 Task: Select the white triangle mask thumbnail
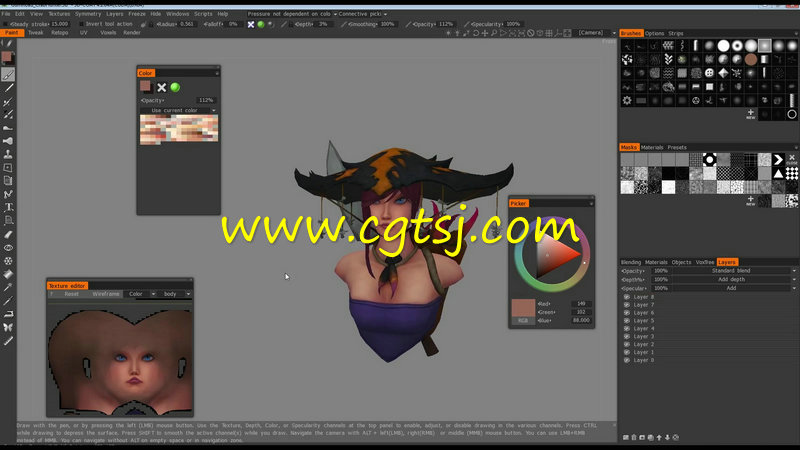[x=778, y=173]
